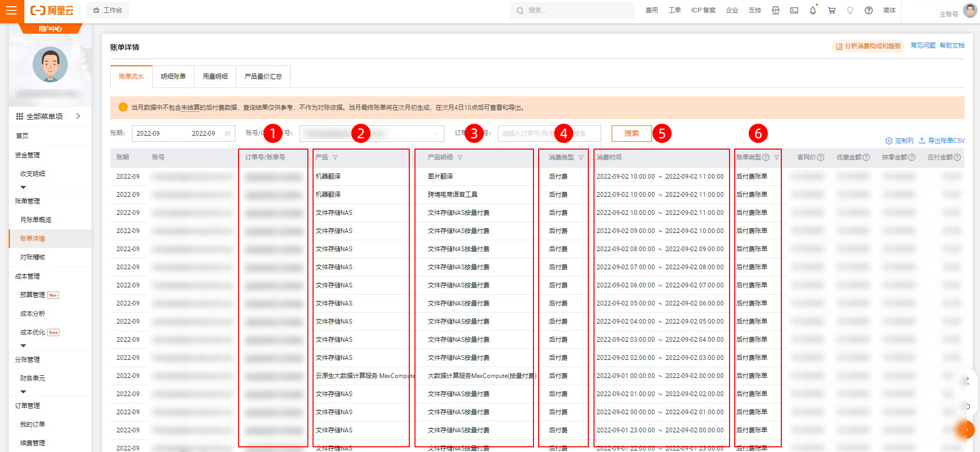Show help tooltip for 官网价
The height and width of the screenshot is (452, 980).
point(821,157)
